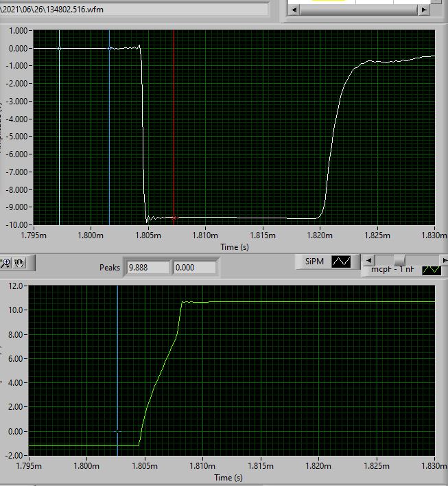Screen dimensions: 448x486
Task: Click the lower graph 12.0 axis label
Action: click(x=16, y=286)
